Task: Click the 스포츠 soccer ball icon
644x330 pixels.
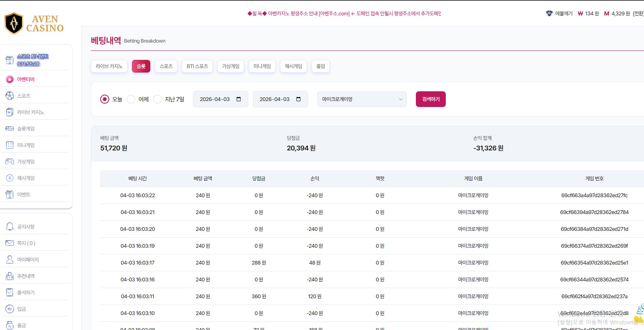Action: 10,96
